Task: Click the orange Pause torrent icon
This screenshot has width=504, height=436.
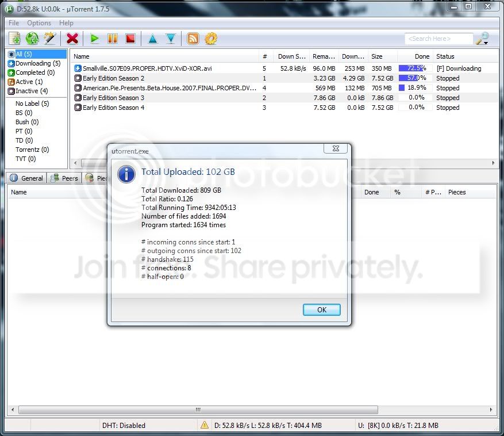Action: click(113, 39)
